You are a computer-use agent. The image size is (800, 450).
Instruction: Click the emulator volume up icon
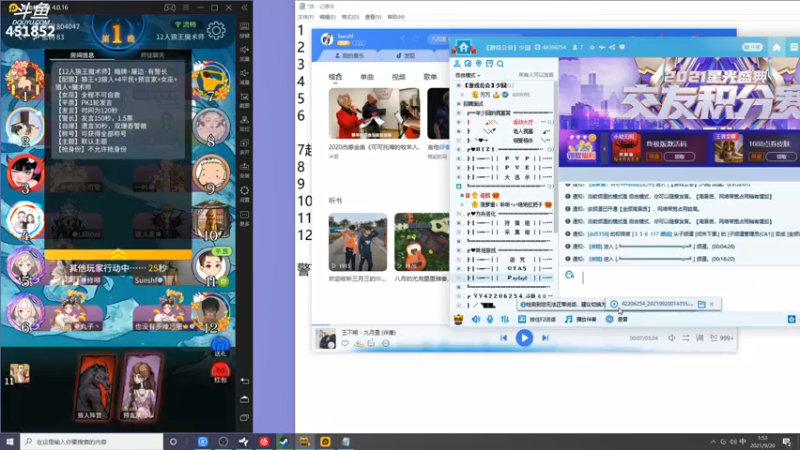(245, 50)
